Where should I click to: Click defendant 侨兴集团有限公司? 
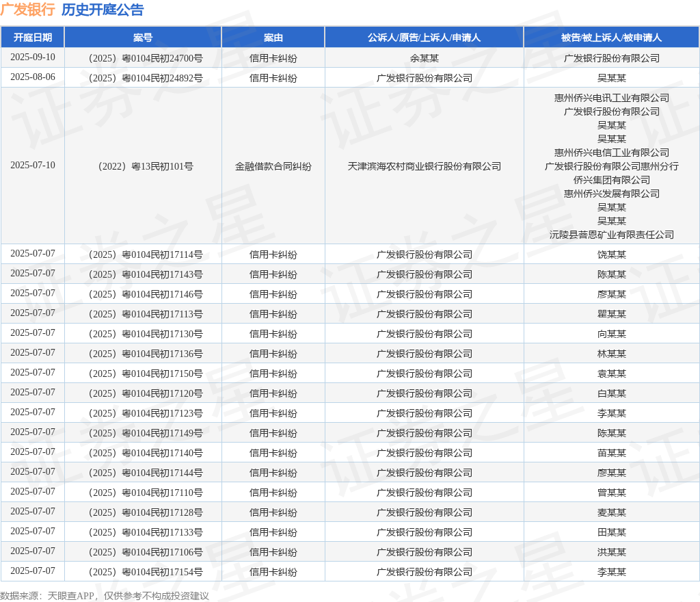point(612,180)
